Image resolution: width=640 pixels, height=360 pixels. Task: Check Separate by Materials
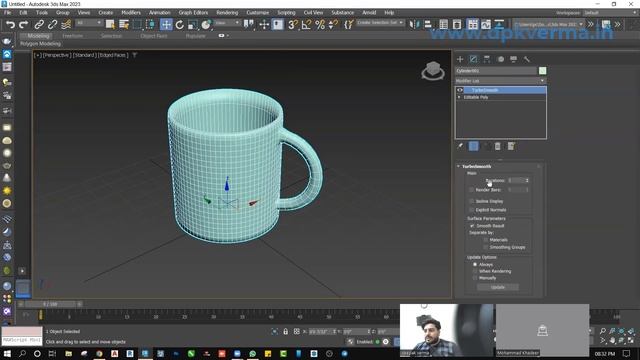tap(485, 240)
